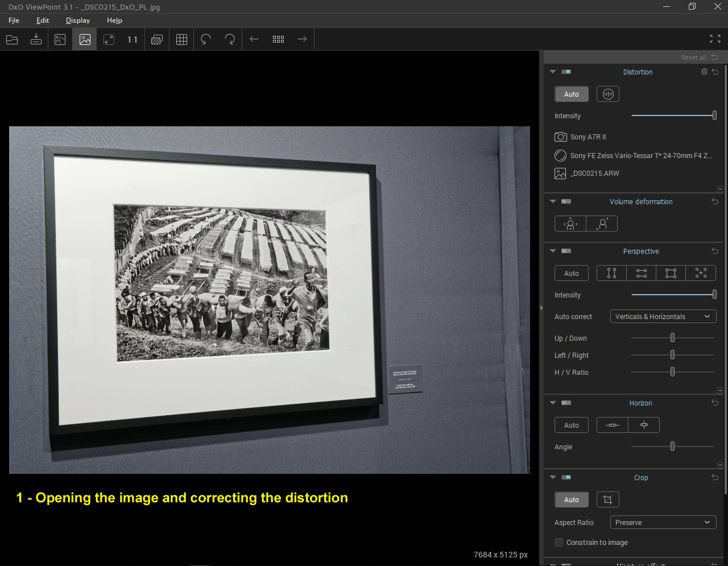The height and width of the screenshot is (566, 728).
Task: Adjust the Horizon Angle slider
Action: pyautogui.click(x=672, y=447)
